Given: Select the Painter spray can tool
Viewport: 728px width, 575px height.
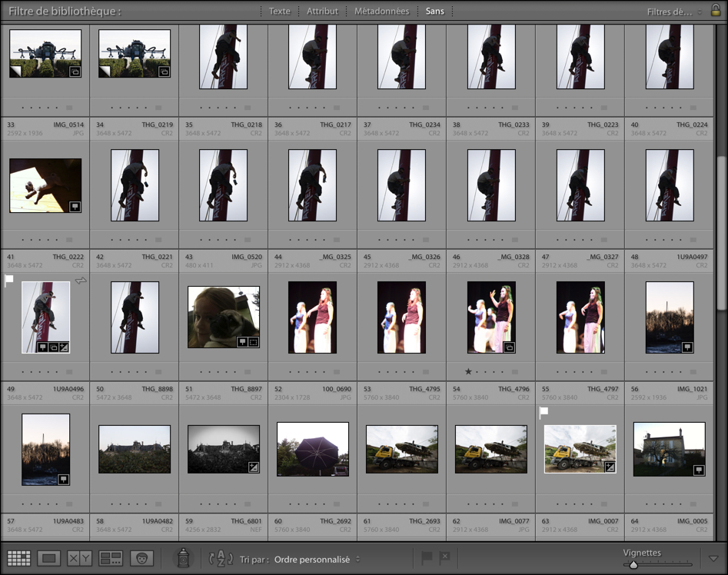Looking at the screenshot, I should 184,558.
